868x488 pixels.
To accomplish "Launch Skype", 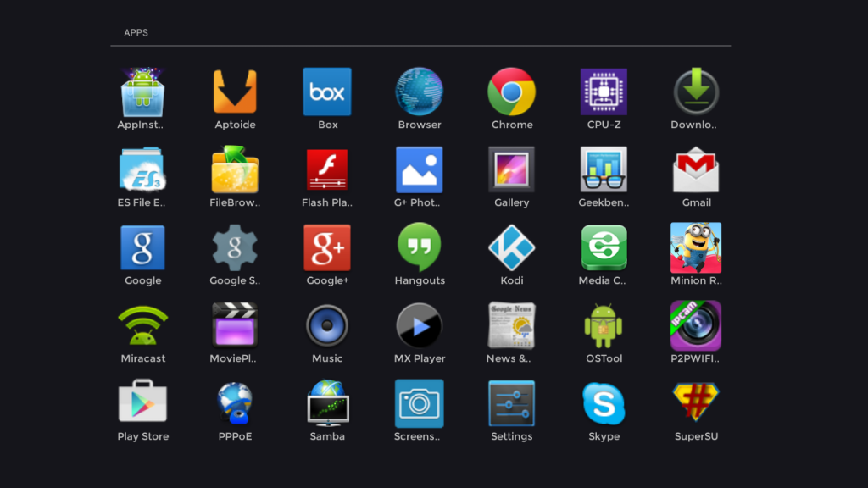I will (604, 404).
